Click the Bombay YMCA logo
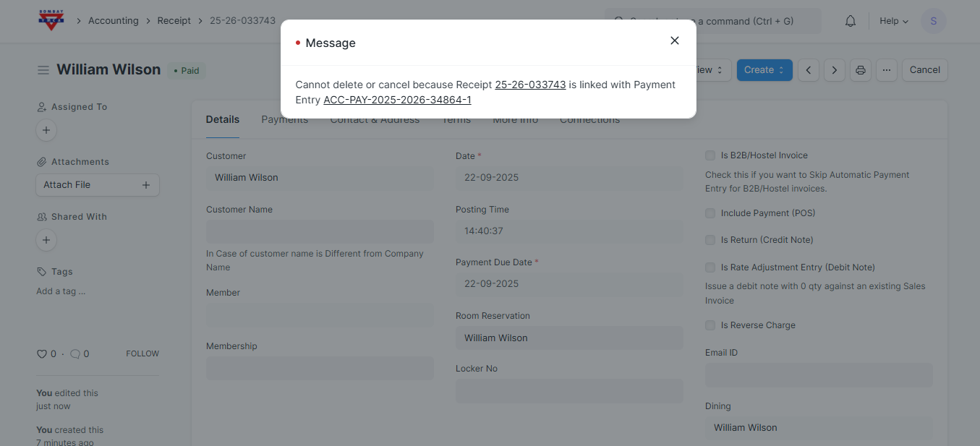Screen dimensions: 980x446 pos(51,20)
